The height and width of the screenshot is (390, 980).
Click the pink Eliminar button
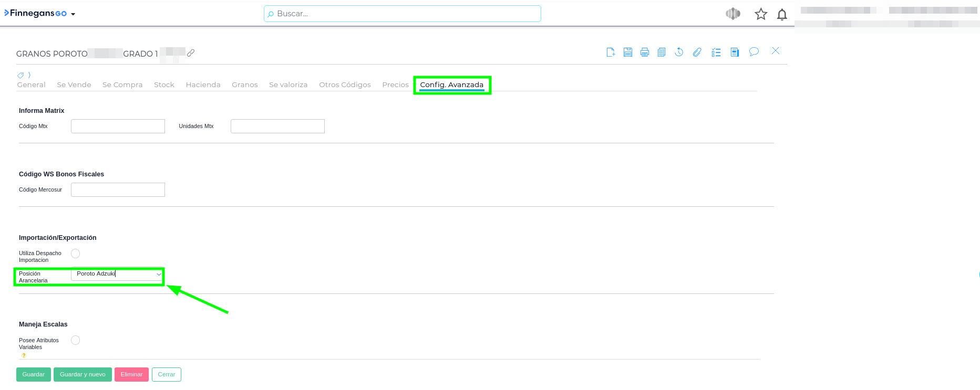(131, 374)
